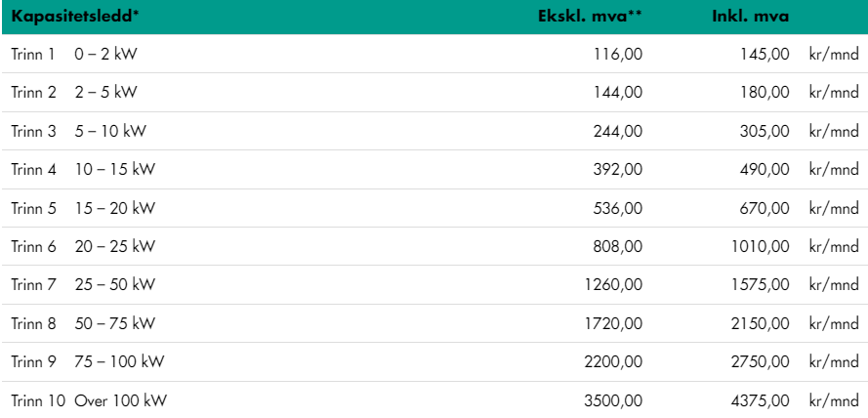
Task: Click the Trinn 7 25 – 50 kW label
Action: tap(83, 285)
